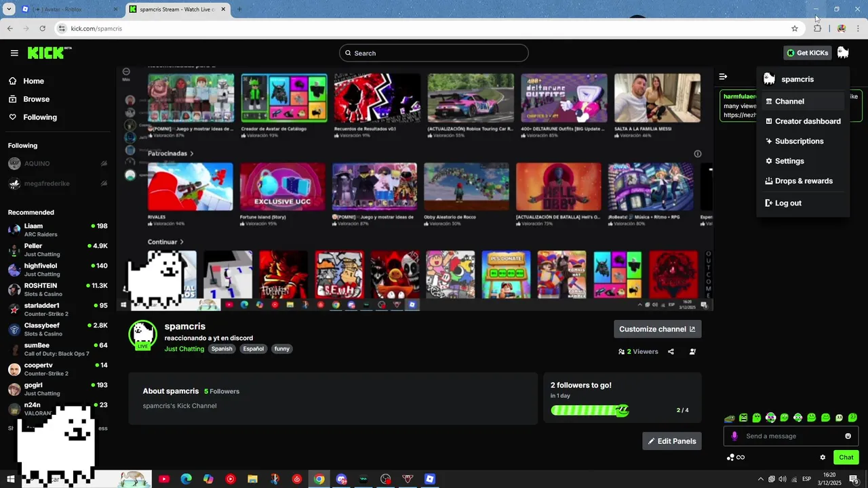Image resolution: width=868 pixels, height=488 pixels.
Task: Open chat settings gear icon
Action: (823, 457)
